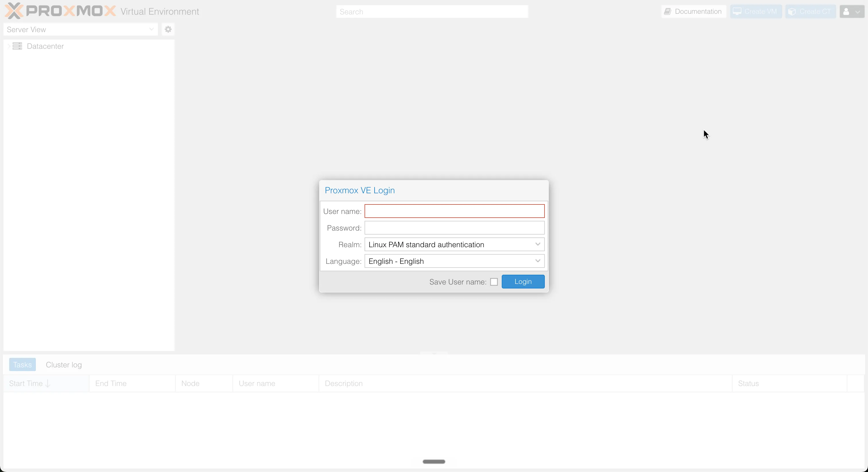Sort by End Time column
The height and width of the screenshot is (472, 868).
click(132, 383)
